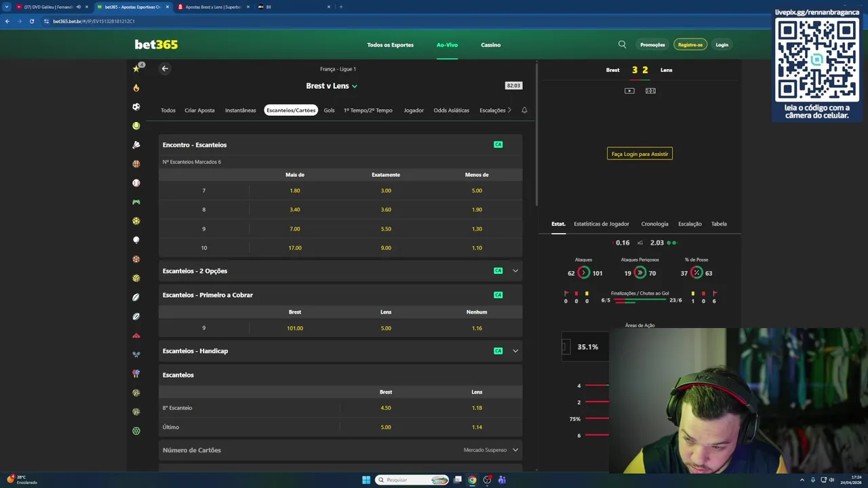
Task: Expand the Número de Cartões market
Action: coord(515,450)
